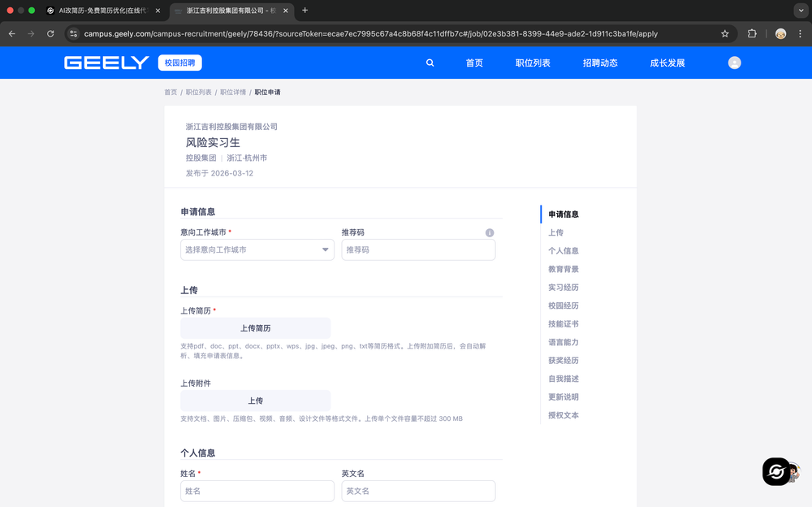Click the 上传 attachment button
812x507 pixels.
(255, 401)
